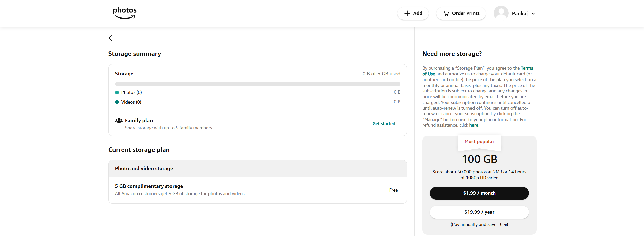This screenshot has width=644, height=236.
Task: Choose the 100 GB Most popular plan
Action: [x=479, y=159]
